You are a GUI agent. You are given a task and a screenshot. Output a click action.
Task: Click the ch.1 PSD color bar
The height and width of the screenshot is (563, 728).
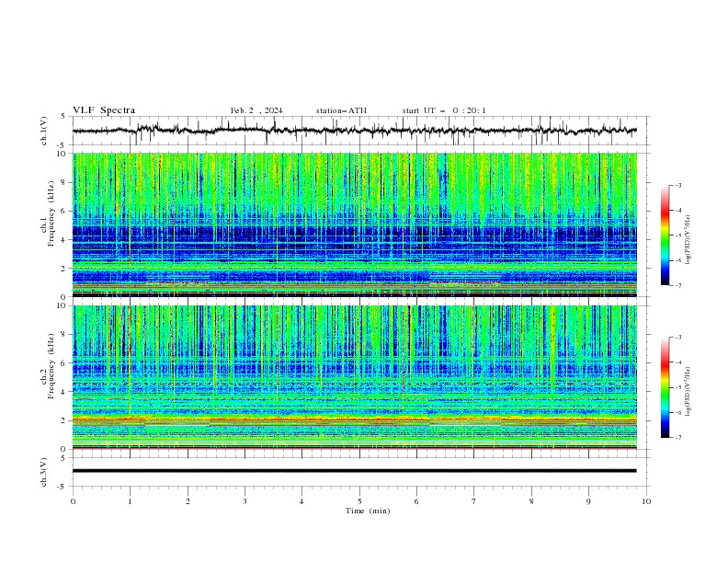[x=665, y=236]
